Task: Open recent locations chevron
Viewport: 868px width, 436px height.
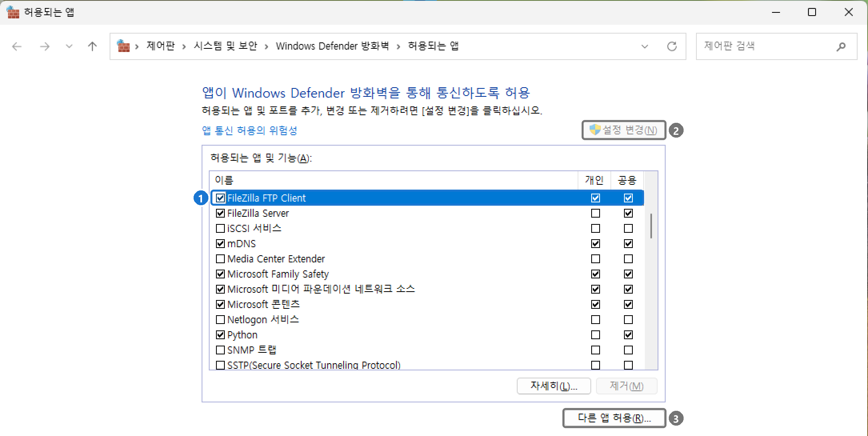Action: click(x=69, y=47)
